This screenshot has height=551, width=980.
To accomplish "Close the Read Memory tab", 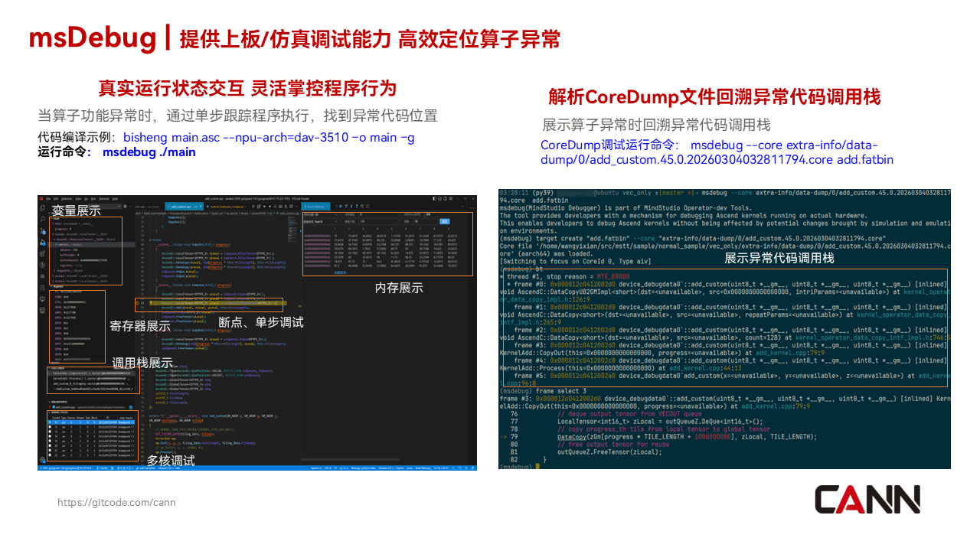I will pos(326,206).
